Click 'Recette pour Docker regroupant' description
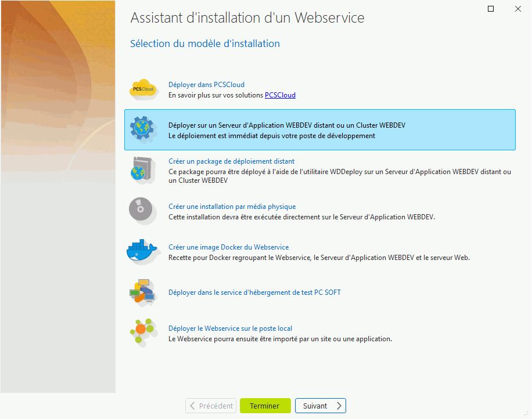 (x=319, y=258)
